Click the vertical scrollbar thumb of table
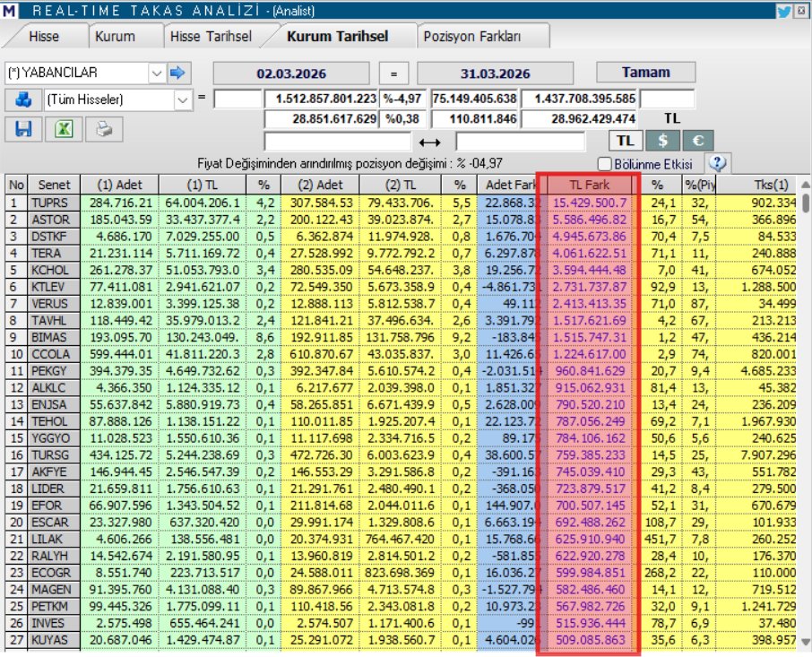 pyautogui.click(x=806, y=203)
